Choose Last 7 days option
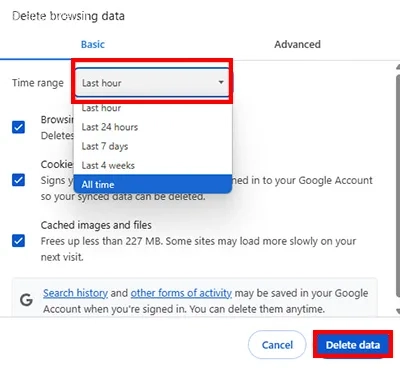Screen dimensions: 400x371 click(x=153, y=146)
